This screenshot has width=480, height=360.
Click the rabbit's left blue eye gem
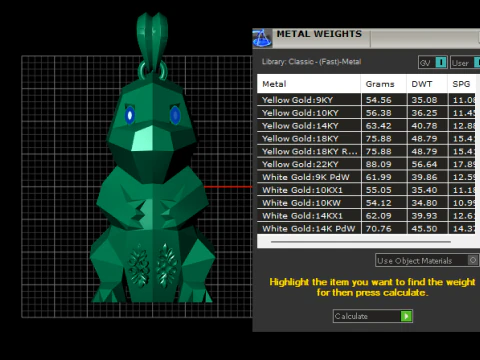130,115
